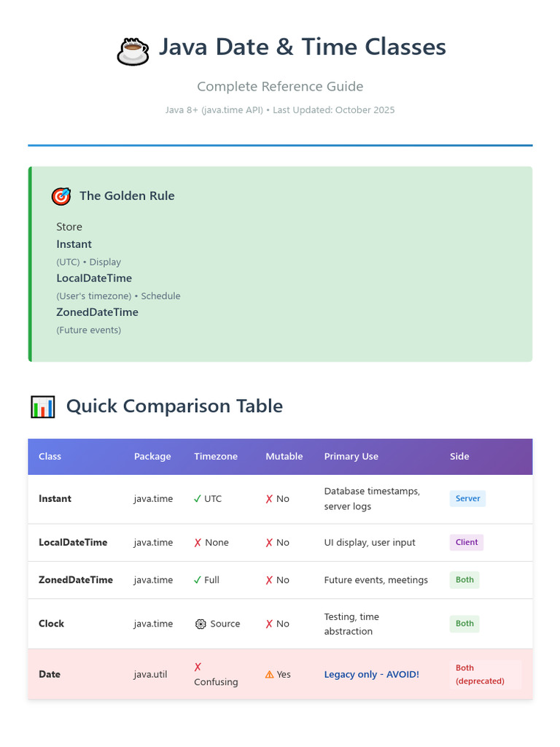Click the Mutable column header
This screenshot has height=747, width=560.
coord(284,457)
